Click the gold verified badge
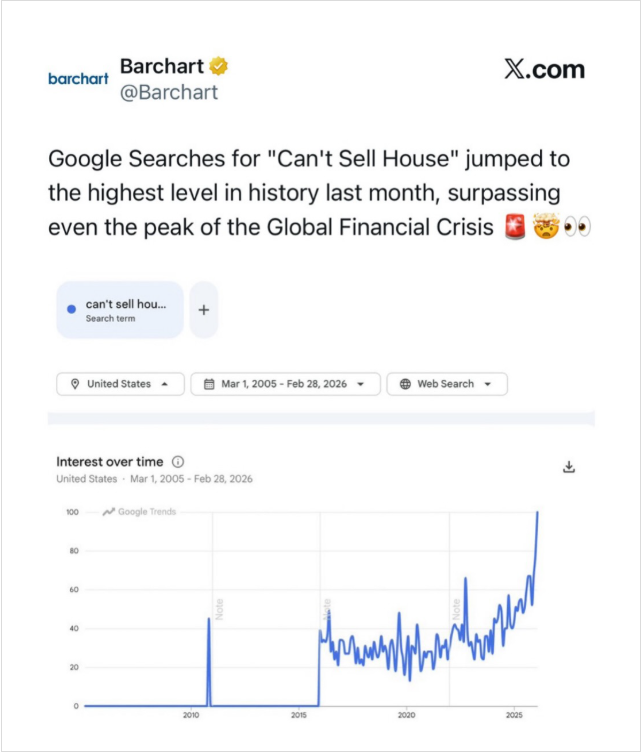Screen dimensions: 641x752 [x=219, y=67]
